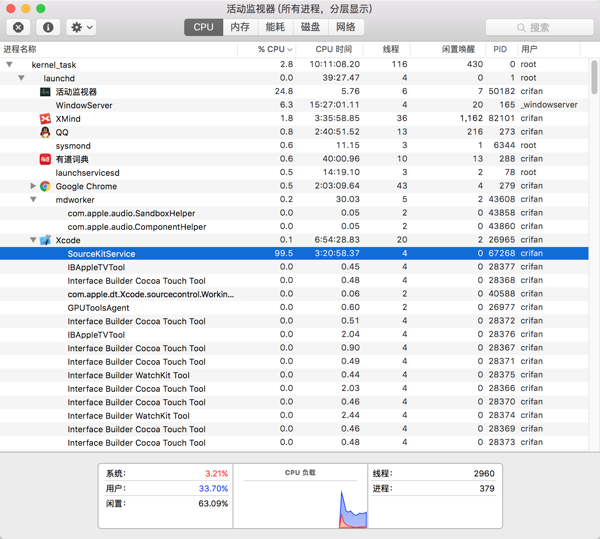Click the 活动监视器 app icon in list
Screen dimensions: 600x539
(45, 92)
